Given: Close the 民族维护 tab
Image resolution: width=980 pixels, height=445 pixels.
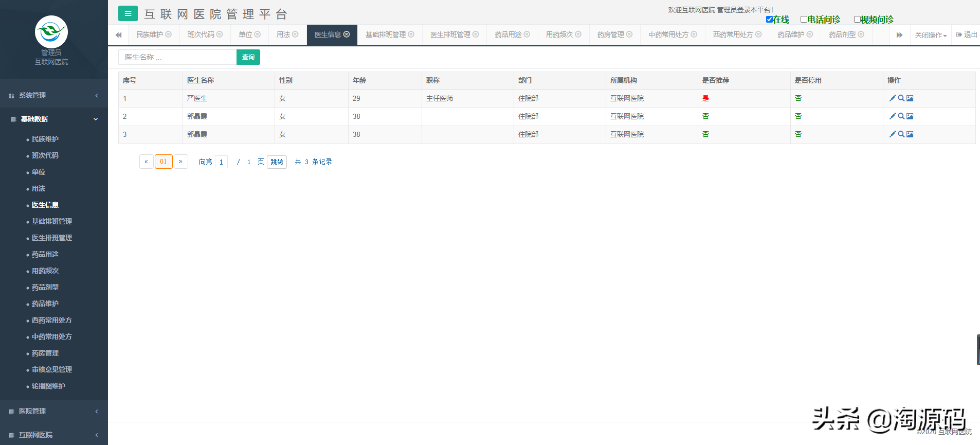Looking at the screenshot, I should point(169,34).
